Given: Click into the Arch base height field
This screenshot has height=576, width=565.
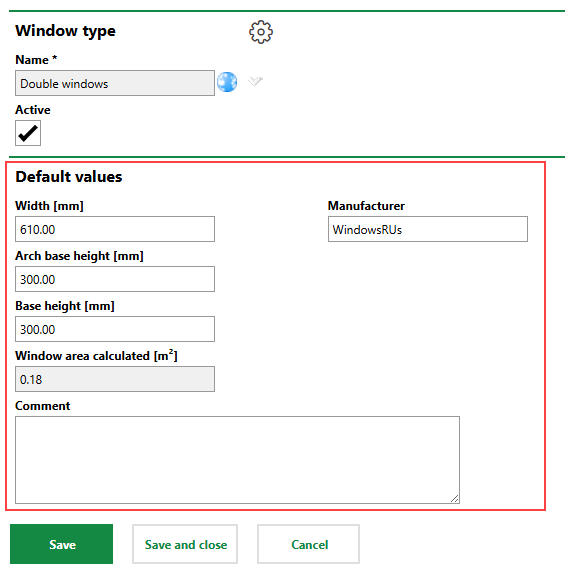Looking at the screenshot, I should pyautogui.click(x=115, y=279).
